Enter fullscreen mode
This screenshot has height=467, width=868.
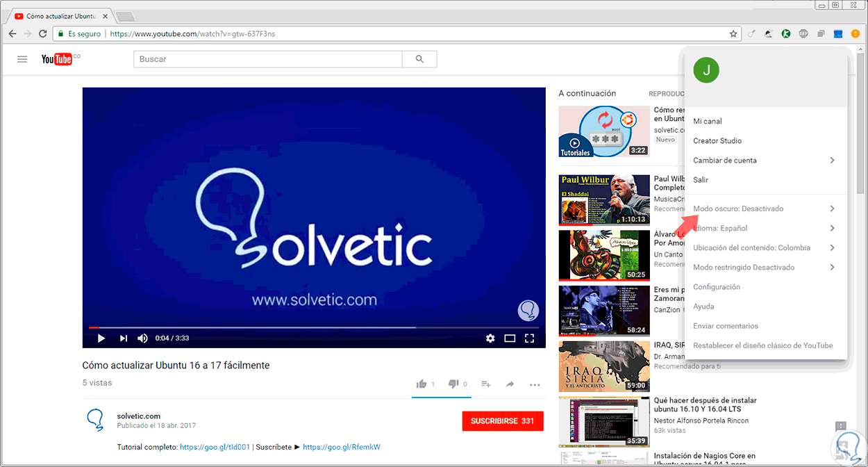(529, 338)
